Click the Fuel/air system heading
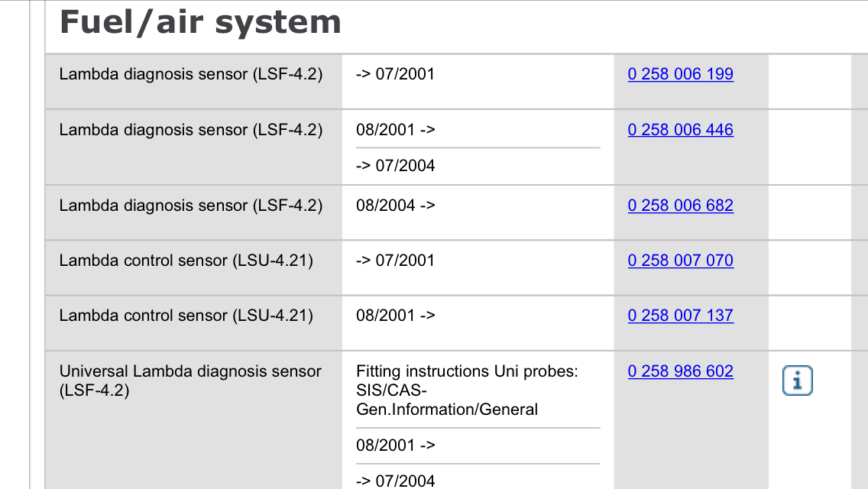This screenshot has width=868, height=489. [200, 23]
